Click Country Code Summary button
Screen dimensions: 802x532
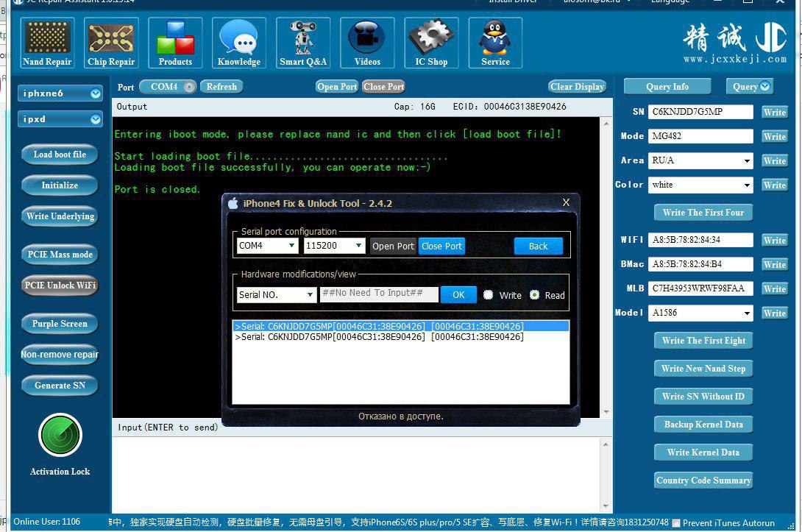click(703, 480)
